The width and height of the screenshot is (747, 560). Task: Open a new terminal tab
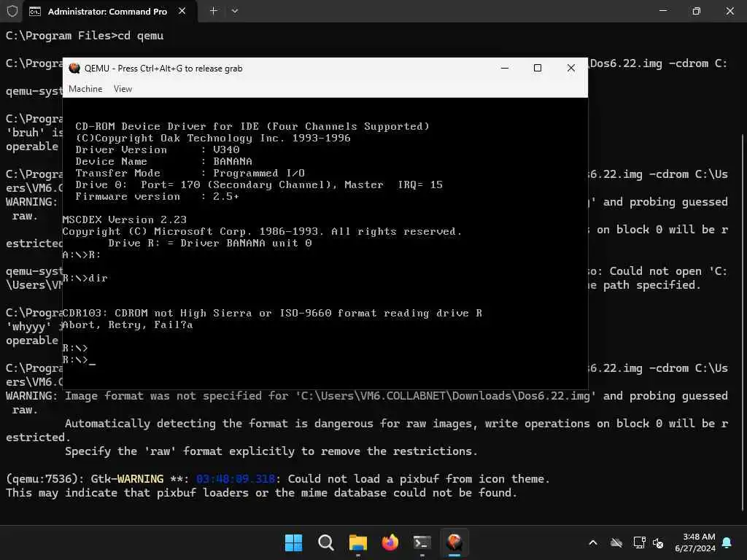(x=214, y=11)
